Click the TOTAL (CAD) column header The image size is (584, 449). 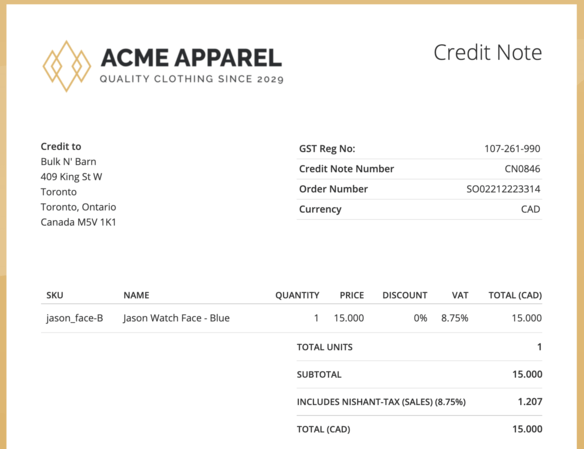pyautogui.click(x=515, y=295)
